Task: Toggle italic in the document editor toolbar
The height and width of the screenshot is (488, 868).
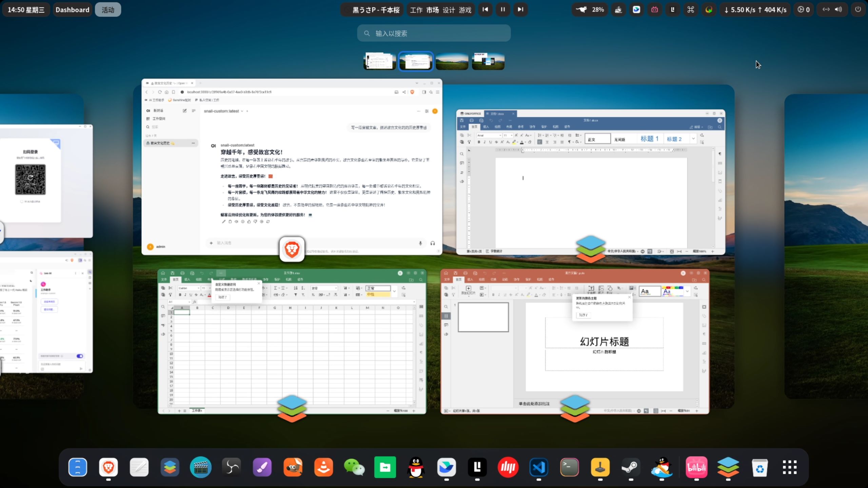Action: pos(485,142)
